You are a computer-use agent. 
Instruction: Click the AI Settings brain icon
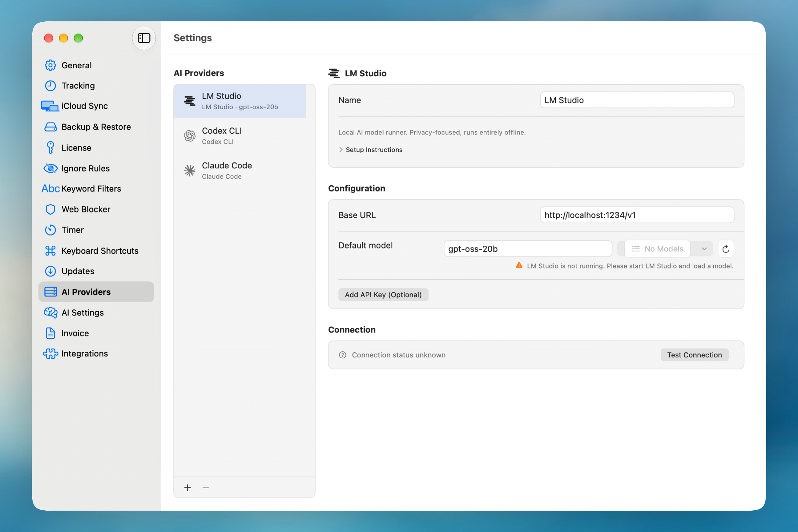[x=50, y=313]
